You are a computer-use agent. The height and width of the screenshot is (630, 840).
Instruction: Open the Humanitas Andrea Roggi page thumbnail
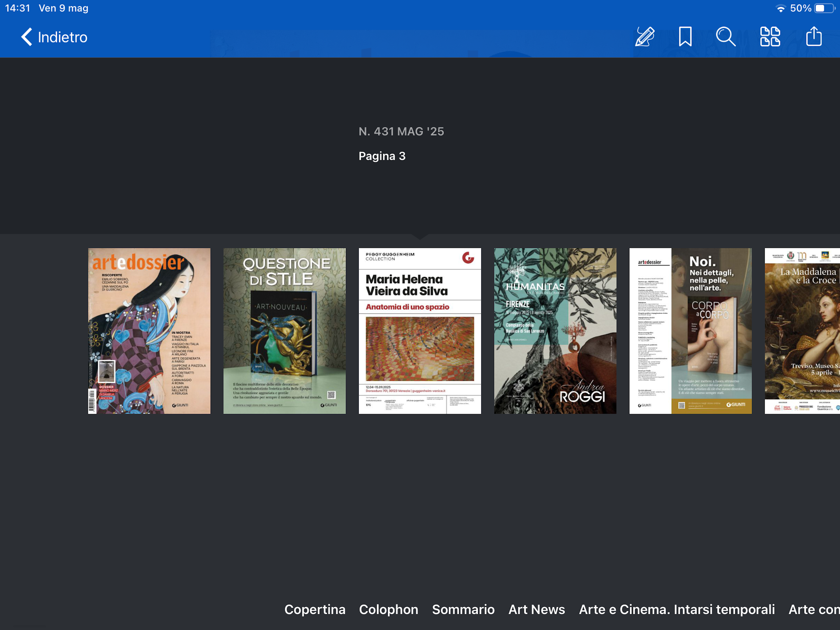(x=555, y=331)
